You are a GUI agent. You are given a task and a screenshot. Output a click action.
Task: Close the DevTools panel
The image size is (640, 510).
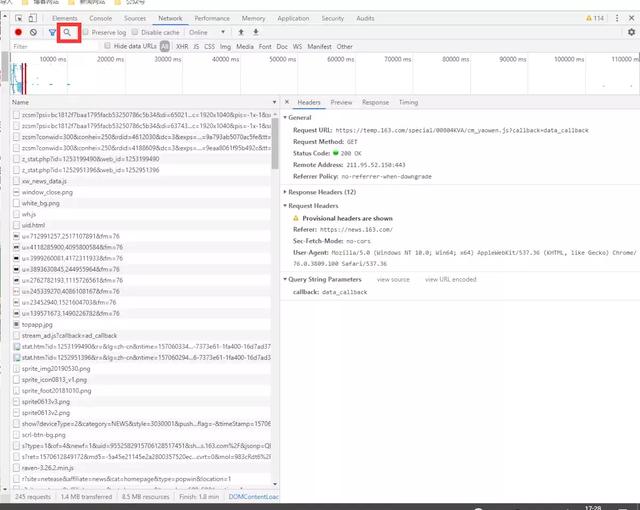(x=631, y=18)
